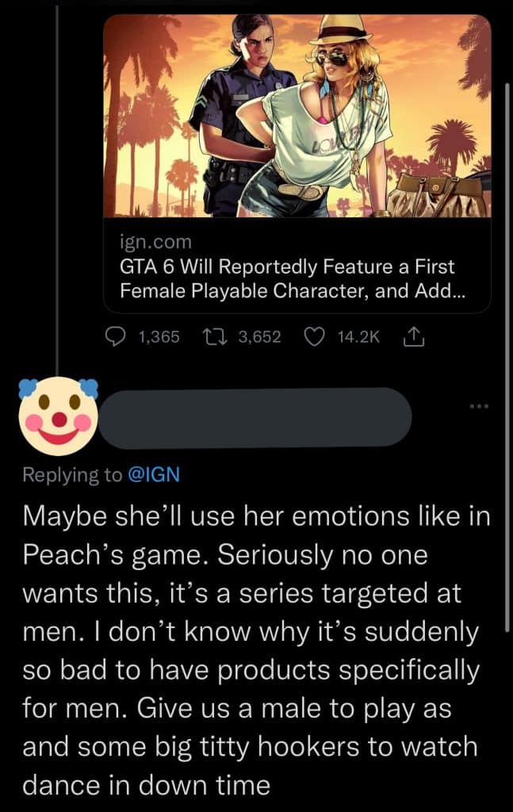Tap the 3,652 retweets count
Screen dimensions: 513x812
(x=259, y=337)
